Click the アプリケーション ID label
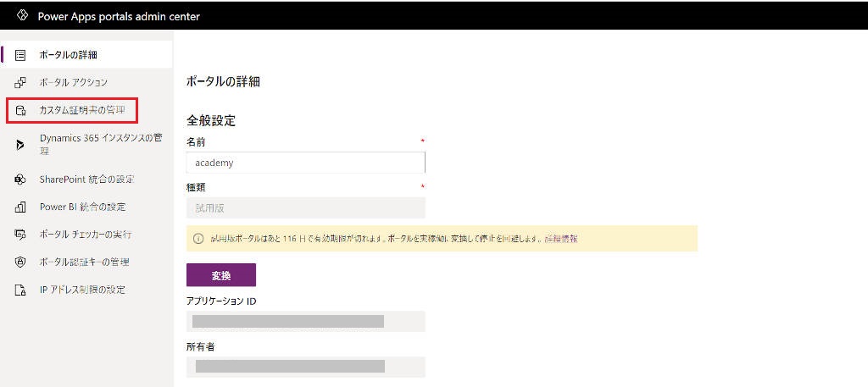Screen dimensions: 868x387 pyautogui.click(x=221, y=301)
